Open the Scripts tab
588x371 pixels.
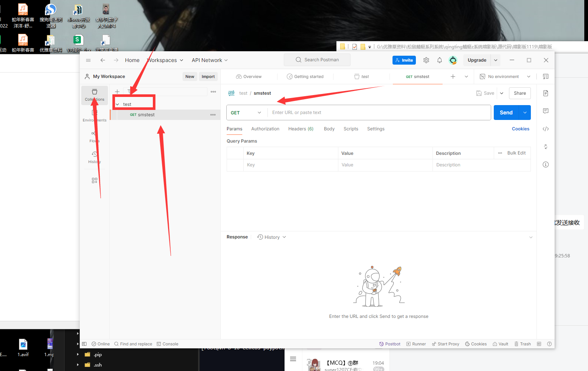(x=351, y=129)
